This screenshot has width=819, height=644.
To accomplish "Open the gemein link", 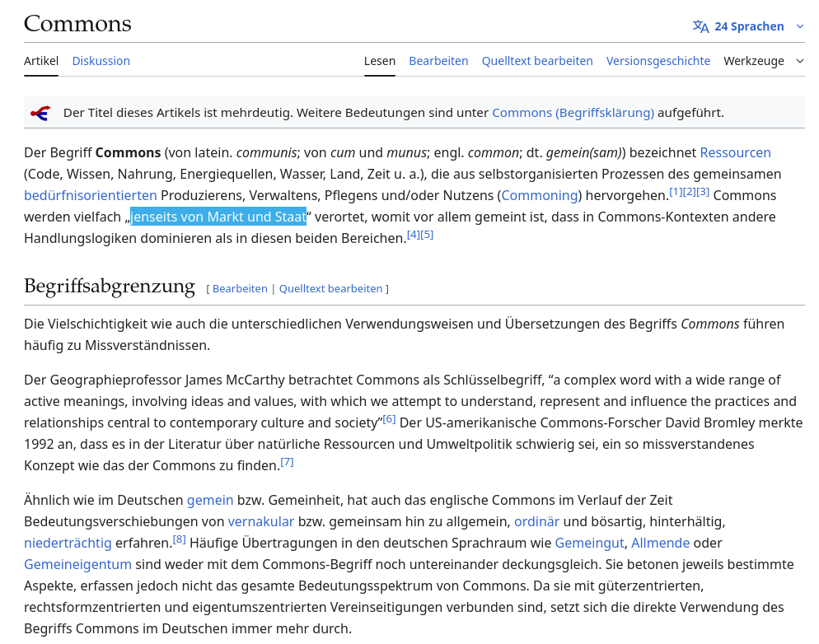I will (x=210, y=501).
